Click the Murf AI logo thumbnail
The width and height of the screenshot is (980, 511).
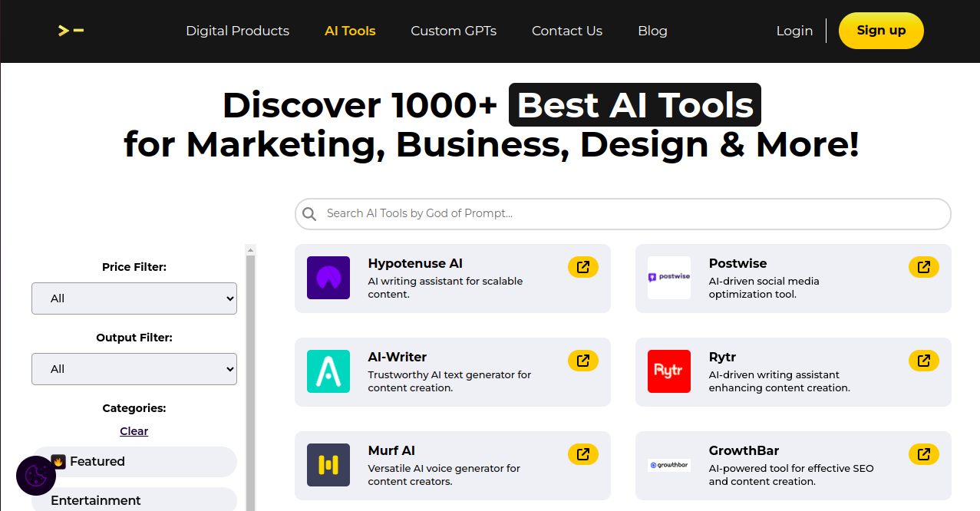click(x=328, y=465)
